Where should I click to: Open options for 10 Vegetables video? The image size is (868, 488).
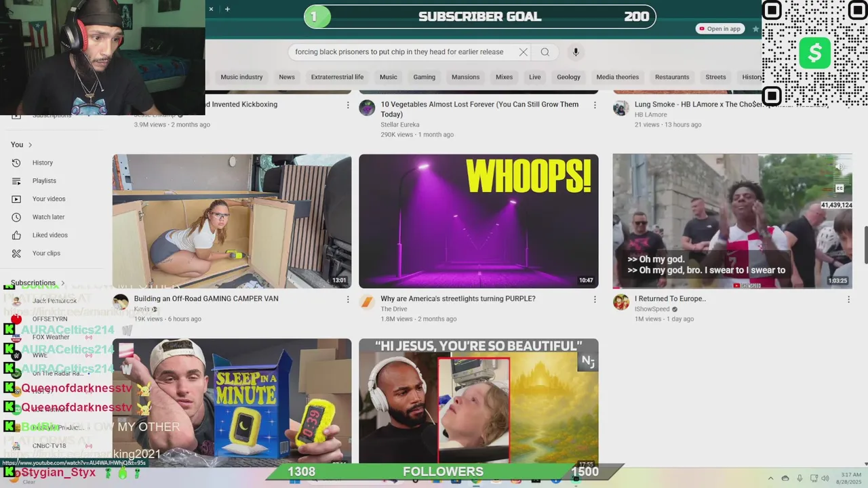point(595,105)
